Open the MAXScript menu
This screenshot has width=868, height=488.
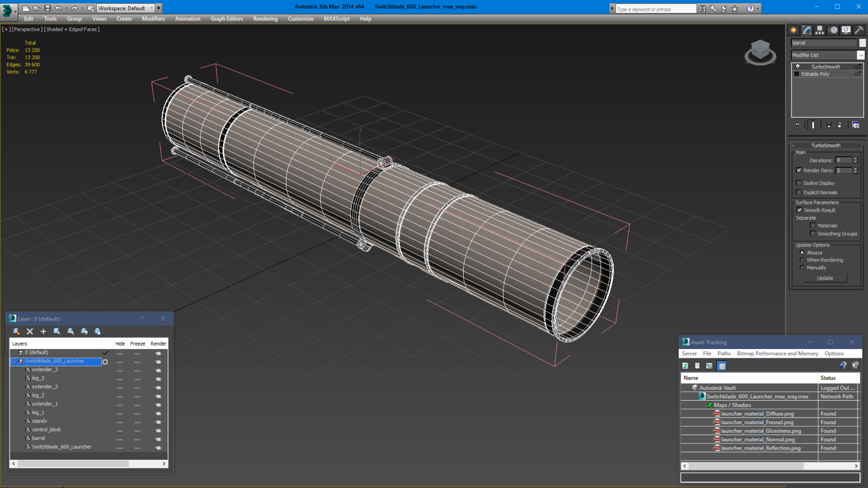[x=337, y=19]
